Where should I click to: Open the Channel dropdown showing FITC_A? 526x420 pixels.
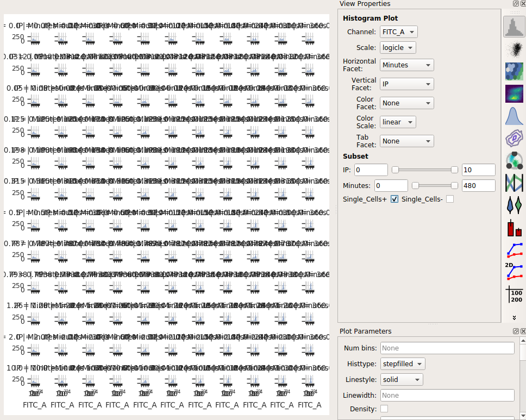(398, 32)
